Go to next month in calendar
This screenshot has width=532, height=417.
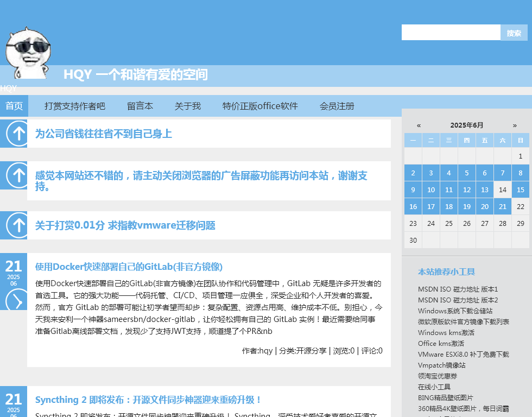515,125
